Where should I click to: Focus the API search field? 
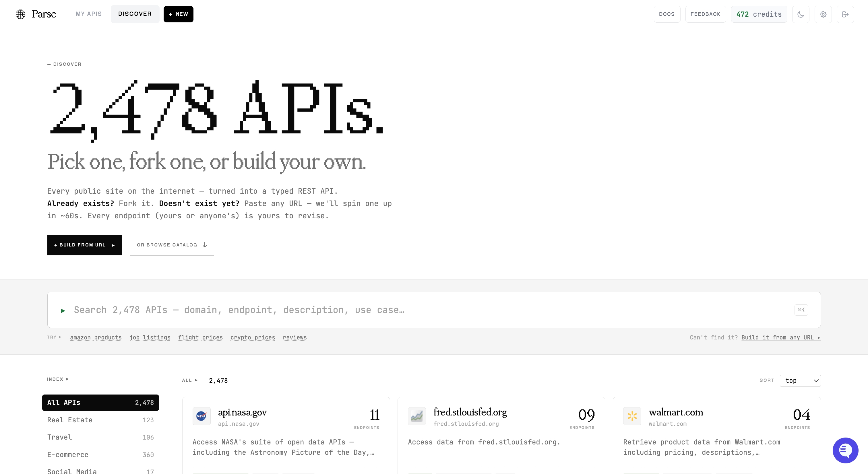coord(434,310)
